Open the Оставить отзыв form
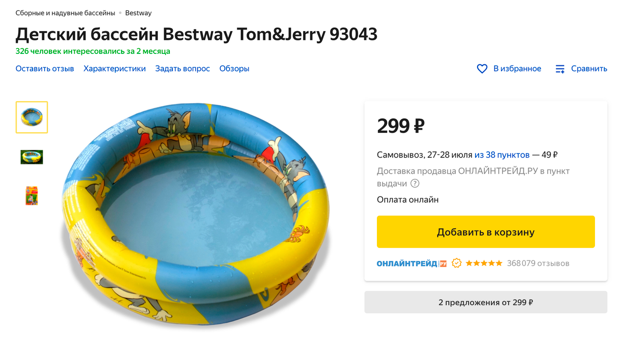 [45, 68]
